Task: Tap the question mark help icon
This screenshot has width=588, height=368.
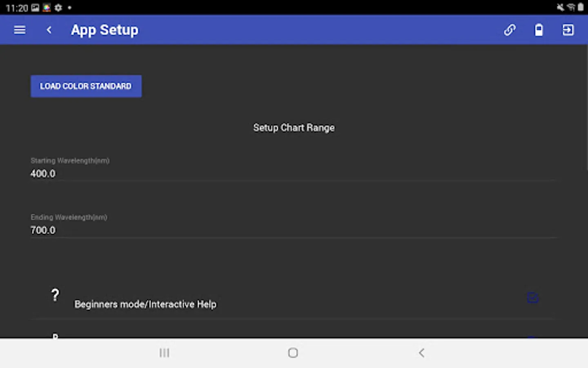Action: pyautogui.click(x=55, y=295)
